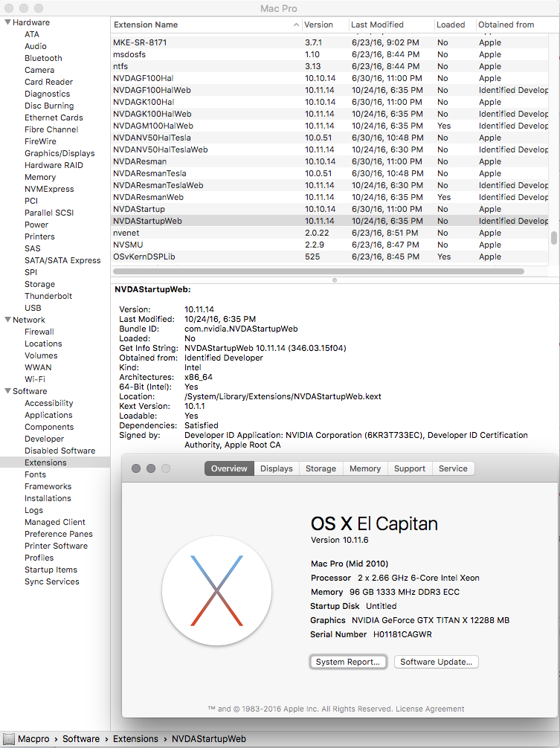
Task: Open the License Agreement link
Action: point(430,709)
